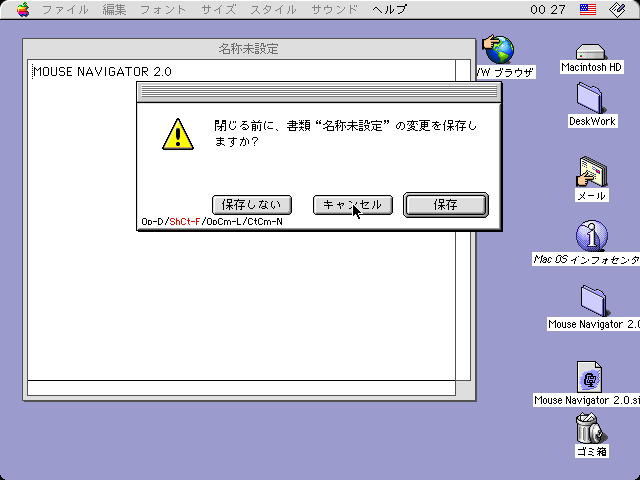Image resolution: width=640 pixels, height=480 pixels.
Task: Open the ヘルプ menu
Action: click(x=390, y=9)
